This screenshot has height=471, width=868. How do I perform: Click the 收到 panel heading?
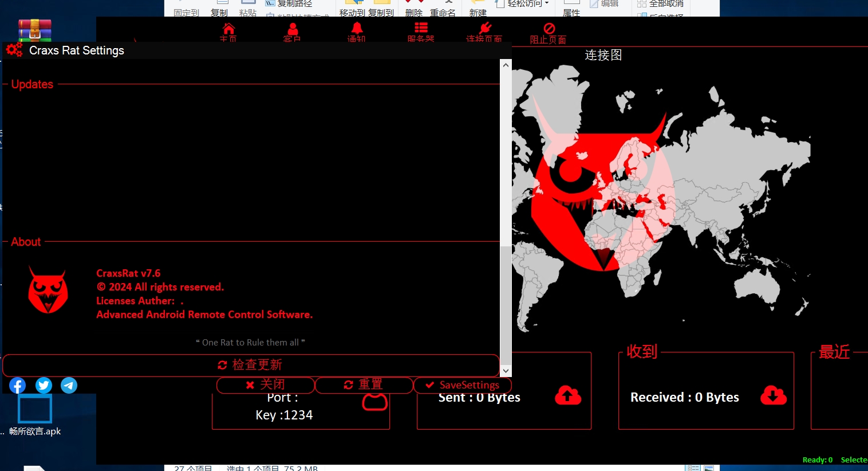click(642, 351)
